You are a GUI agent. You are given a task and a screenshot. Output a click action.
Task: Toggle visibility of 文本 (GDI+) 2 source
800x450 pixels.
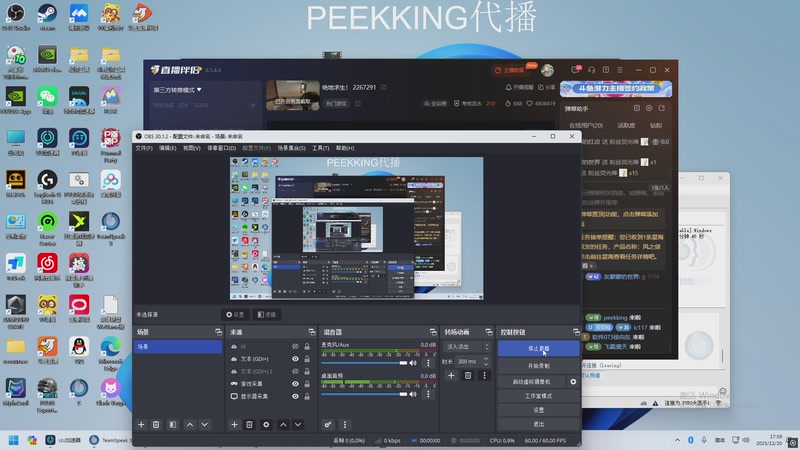tap(295, 371)
